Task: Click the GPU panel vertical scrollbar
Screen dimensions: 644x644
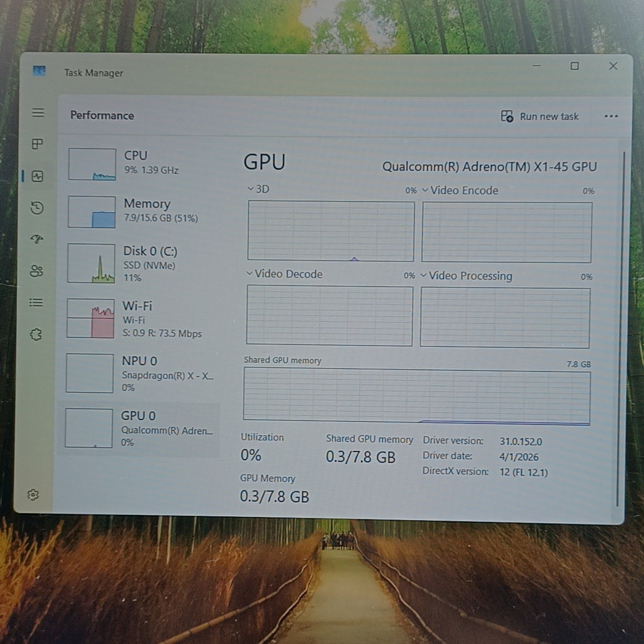Action: (621, 328)
